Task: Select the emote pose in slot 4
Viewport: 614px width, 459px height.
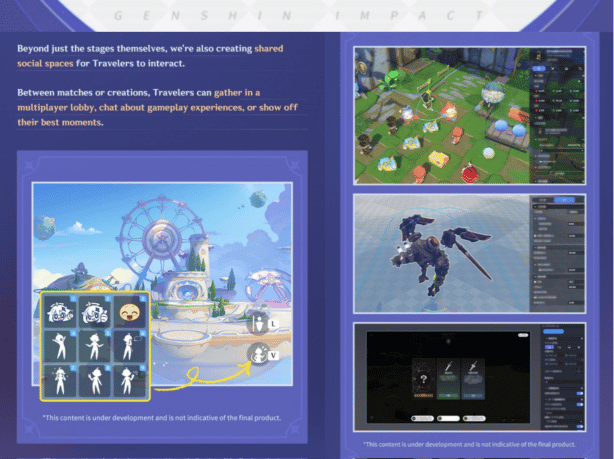Action: [x=59, y=347]
